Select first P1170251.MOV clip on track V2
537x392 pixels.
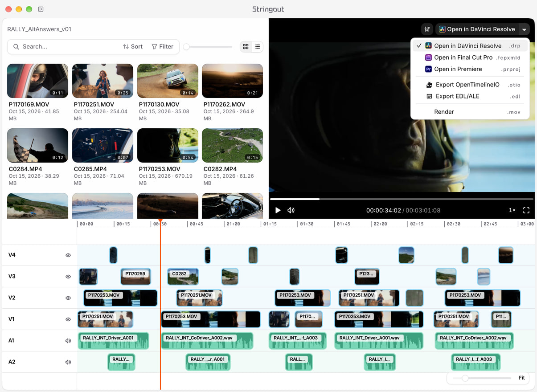point(199,298)
